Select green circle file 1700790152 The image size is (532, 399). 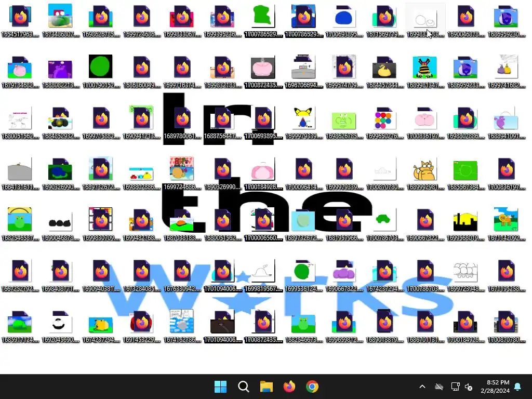pyautogui.click(x=101, y=72)
